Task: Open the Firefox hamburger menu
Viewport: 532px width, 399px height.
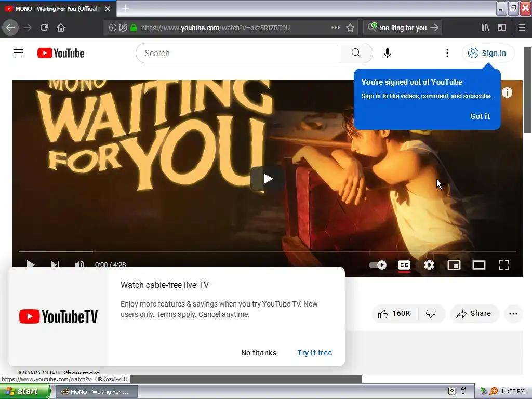Action: (522, 28)
